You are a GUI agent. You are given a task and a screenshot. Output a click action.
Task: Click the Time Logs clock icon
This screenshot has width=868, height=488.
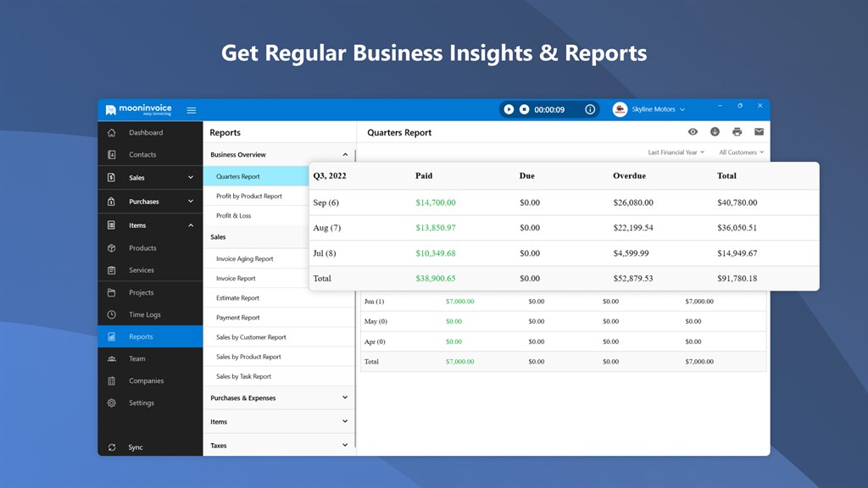[111, 314]
